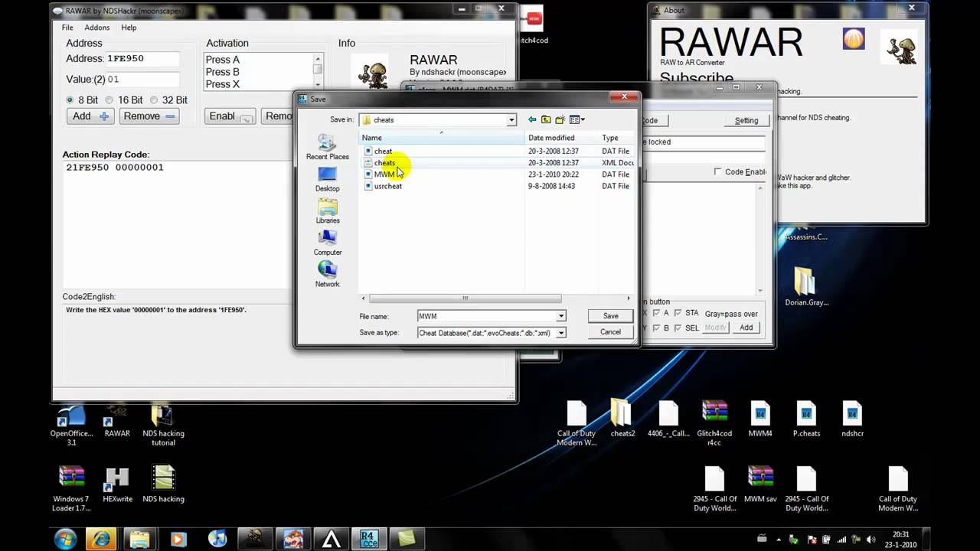
Task: Expand the Save in folder dropdown
Action: [511, 120]
